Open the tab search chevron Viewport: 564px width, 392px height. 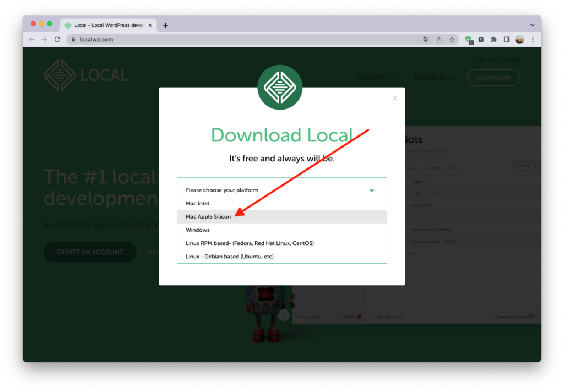tap(533, 25)
